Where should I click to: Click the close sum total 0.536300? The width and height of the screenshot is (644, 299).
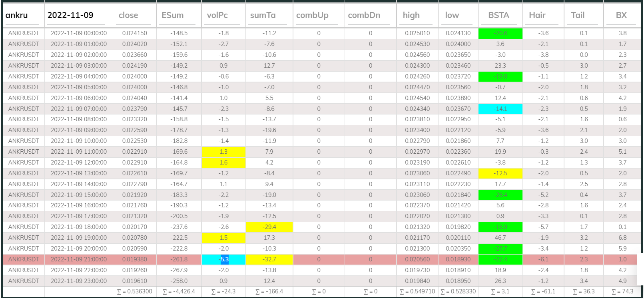pyautogui.click(x=135, y=291)
